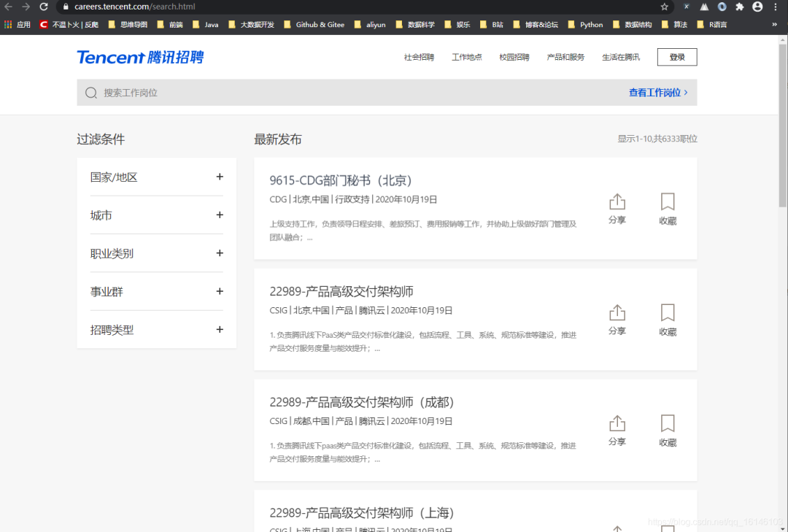Open the Java bookmark folder
This screenshot has width=788, height=532.
click(206, 25)
